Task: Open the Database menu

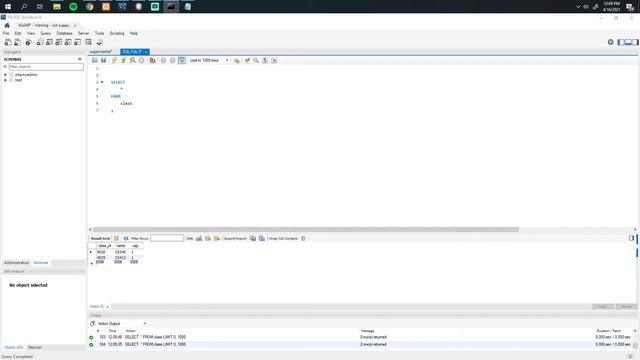Action: (x=64, y=33)
